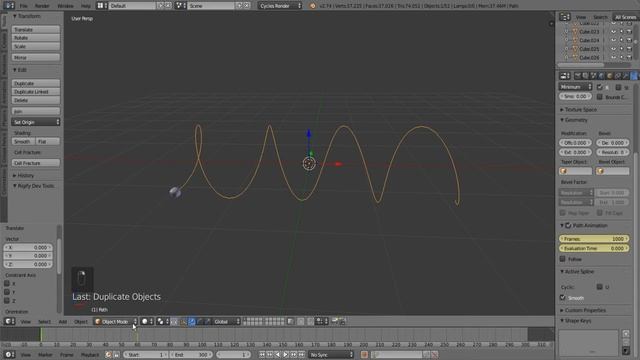The height and width of the screenshot is (360, 640).
Task: Open the timeline Playback menu
Action: pyautogui.click(x=90, y=355)
